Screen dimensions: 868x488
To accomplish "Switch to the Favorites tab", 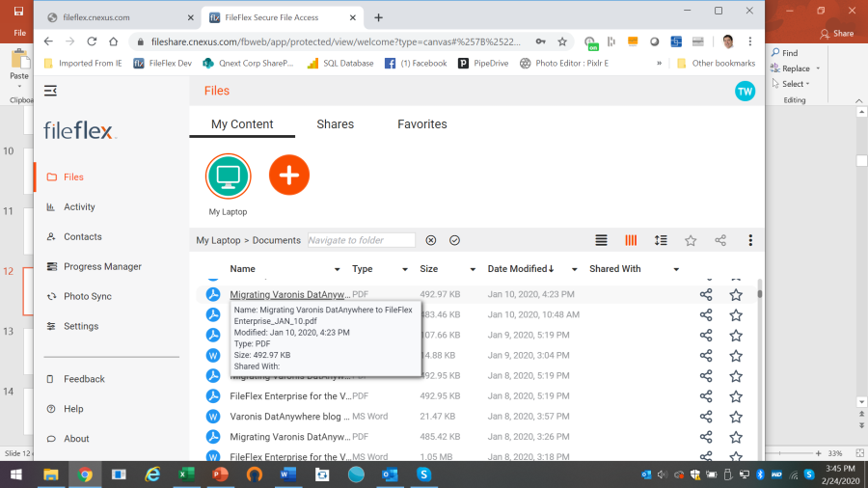I will pyautogui.click(x=421, y=124).
